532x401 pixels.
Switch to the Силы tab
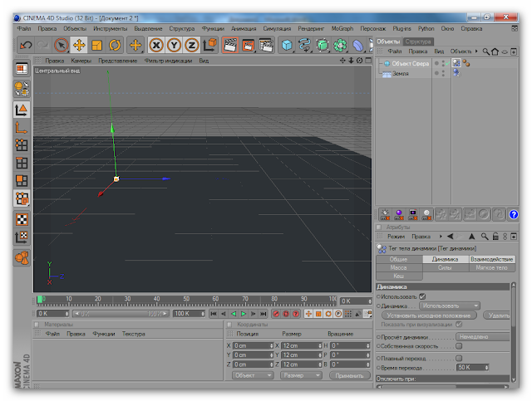click(x=445, y=268)
